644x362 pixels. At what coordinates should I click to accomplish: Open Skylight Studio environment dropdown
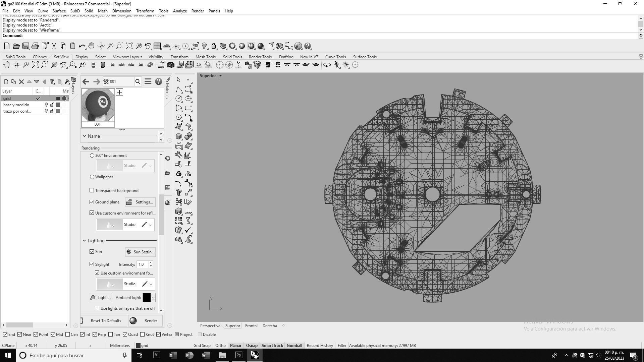pyautogui.click(x=151, y=284)
